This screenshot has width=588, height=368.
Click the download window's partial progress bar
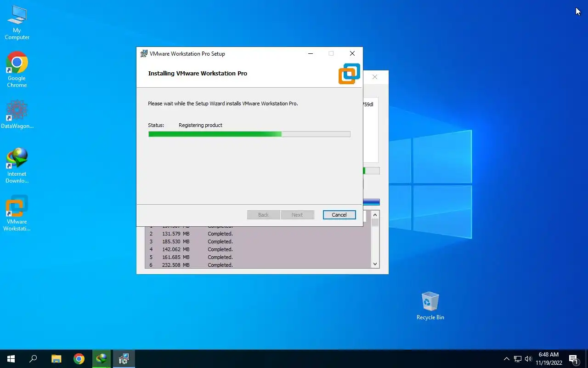(x=372, y=171)
